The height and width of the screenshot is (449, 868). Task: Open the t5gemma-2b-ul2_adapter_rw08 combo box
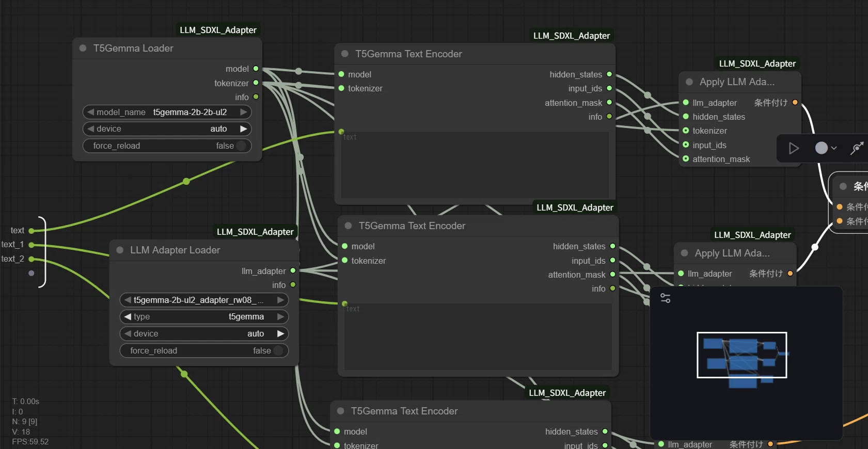[204, 300]
